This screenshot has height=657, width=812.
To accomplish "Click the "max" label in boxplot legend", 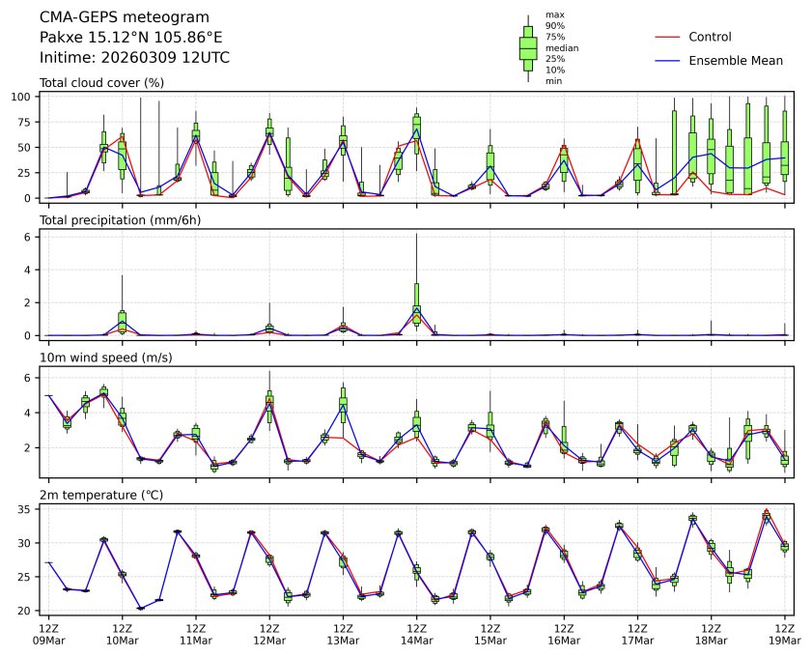I will point(554,14).
